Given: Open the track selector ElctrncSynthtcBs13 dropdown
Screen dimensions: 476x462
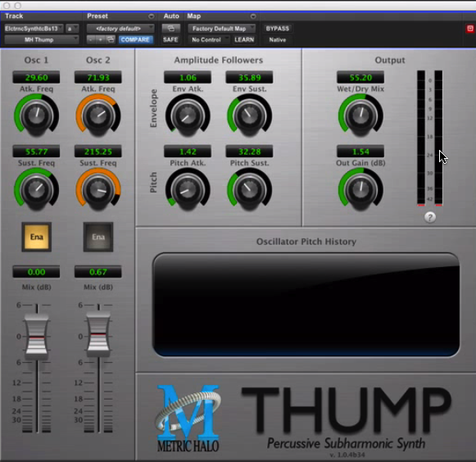Looking at the screenshot, I should 34,29.
